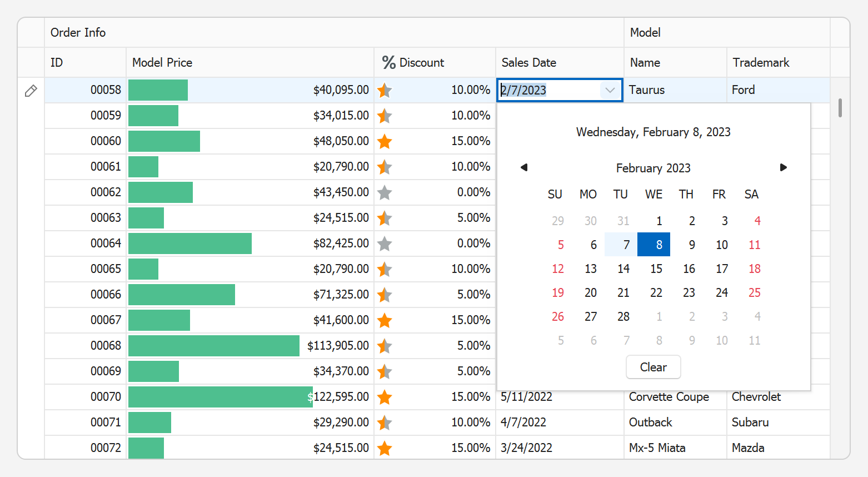Click the percent icon in Discount header
Viewport: 868px width, 477px height.
click(x=388, y=63)
